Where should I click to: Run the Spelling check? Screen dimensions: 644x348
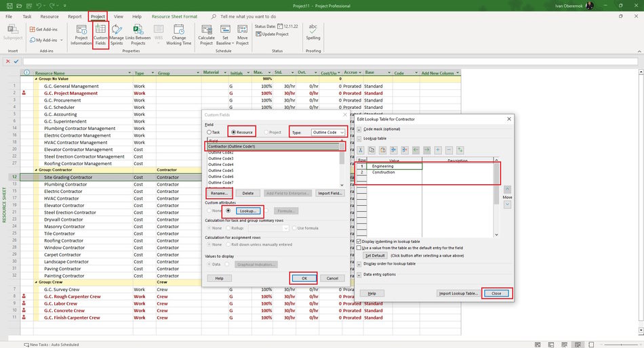point(313,32)
